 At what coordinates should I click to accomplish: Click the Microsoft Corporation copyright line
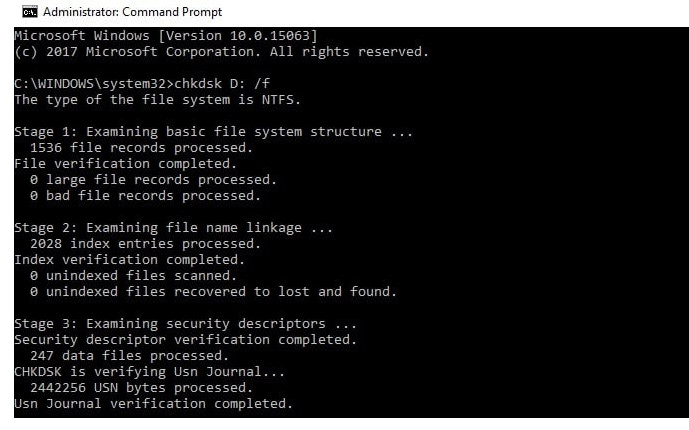point(220,51)
